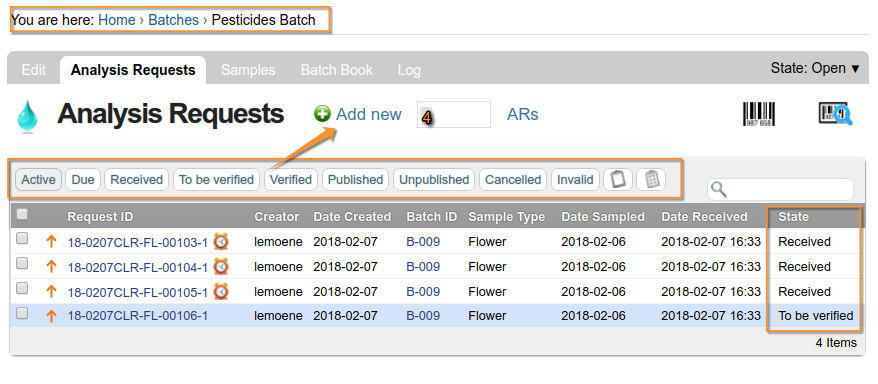Click priority arrow for 18-0207CLR-FL-00104-1
The height and width of the screenshot is (384, 878).
click(x=52, y=266)
